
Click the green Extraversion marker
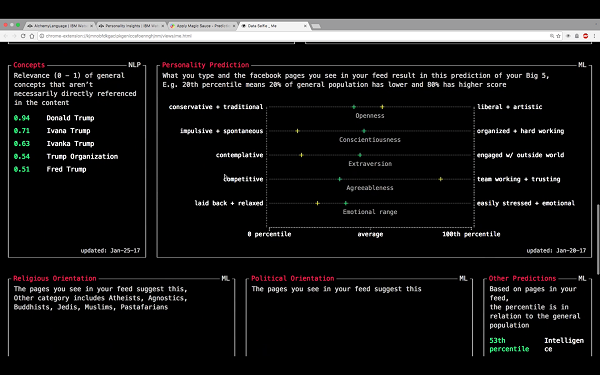tap(360, 155)
